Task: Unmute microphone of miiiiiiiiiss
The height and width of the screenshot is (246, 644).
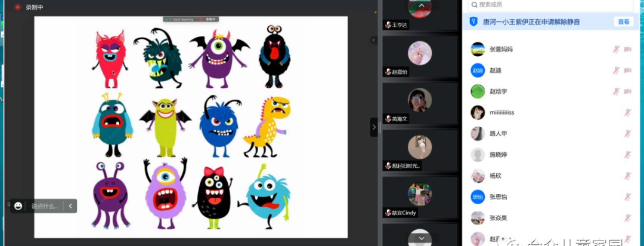Action: (x=627, y=112)
